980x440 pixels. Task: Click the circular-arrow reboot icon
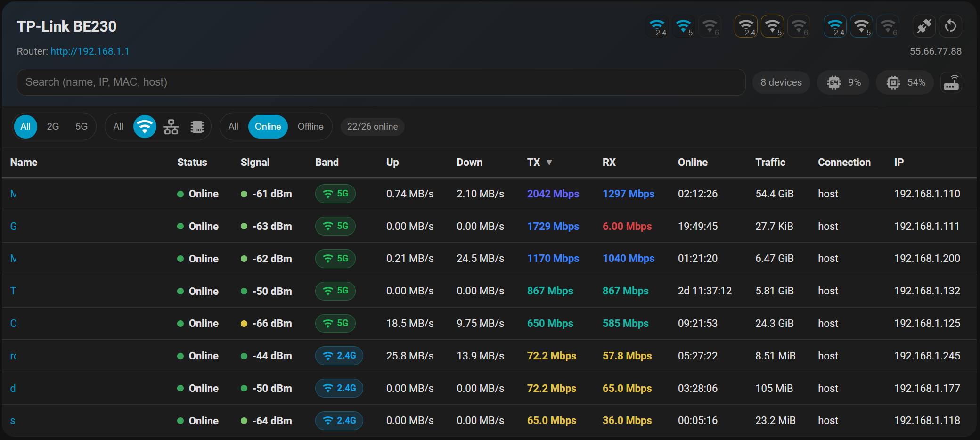950,26
